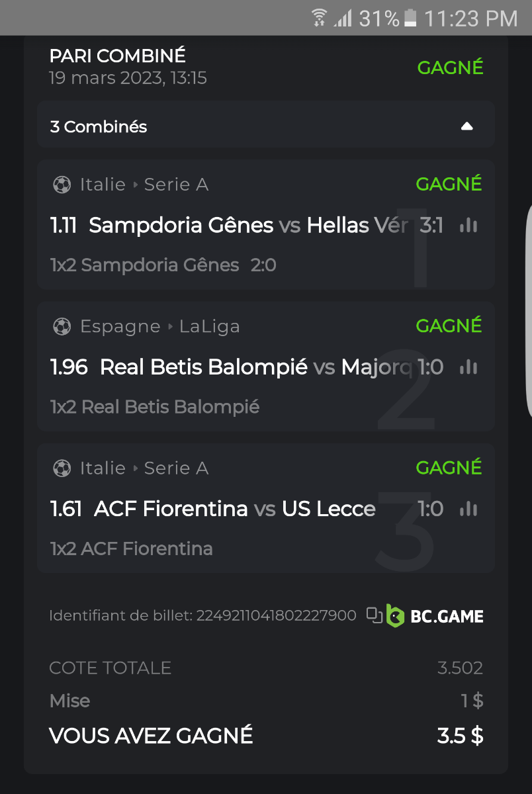Select the Espagne LaLiga league label
The width and height of the screenshot is (532, 794).
click(159, 326)
